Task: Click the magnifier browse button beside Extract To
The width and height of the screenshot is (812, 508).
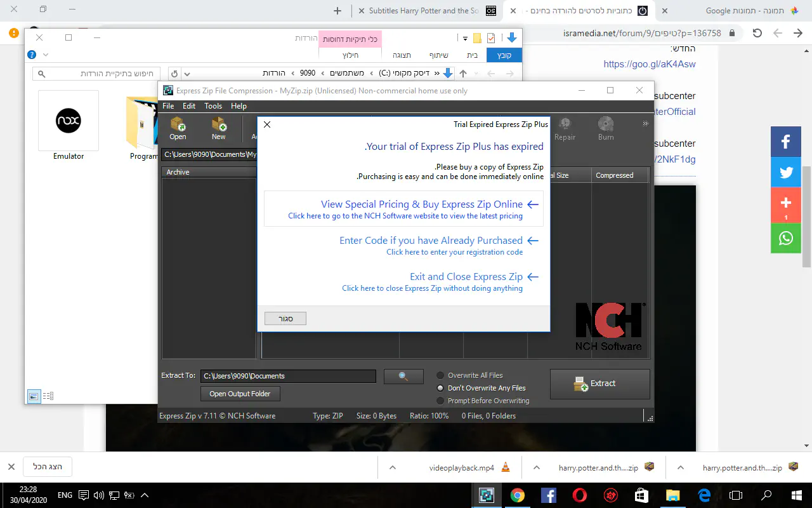Action: pos(403,376)
